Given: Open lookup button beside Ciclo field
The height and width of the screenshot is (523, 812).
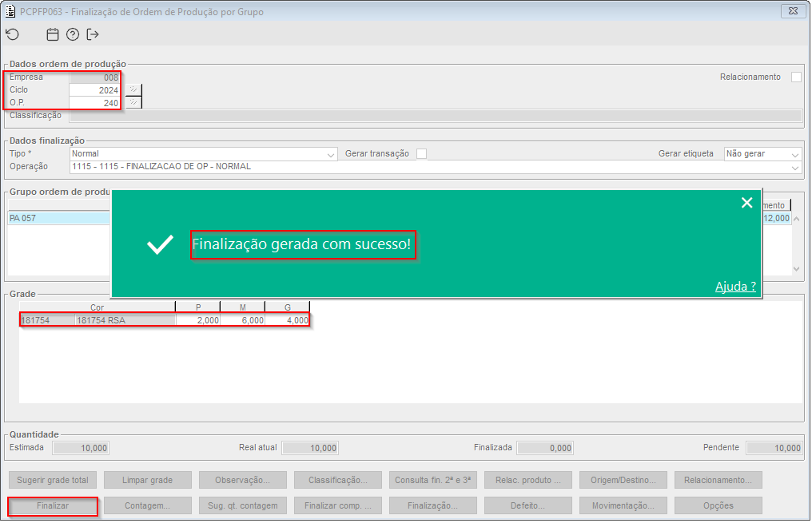Looking at the screenshot, I should (133, 90).
